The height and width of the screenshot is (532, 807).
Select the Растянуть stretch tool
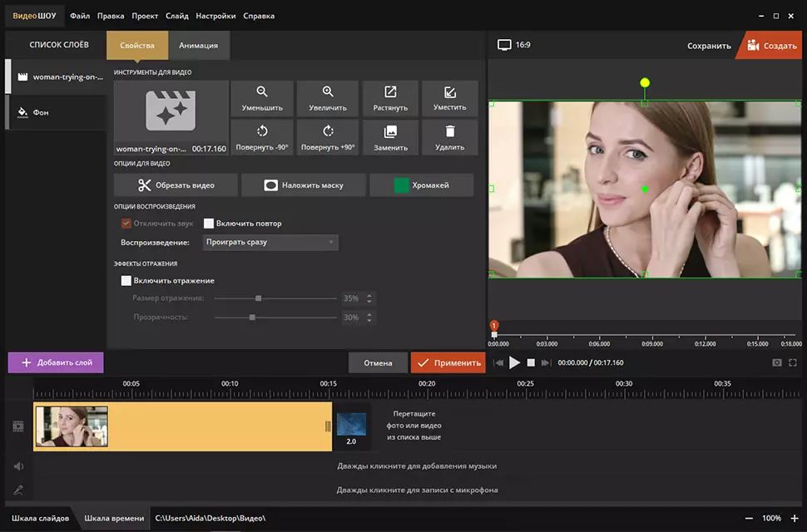[x=390, y=98]
